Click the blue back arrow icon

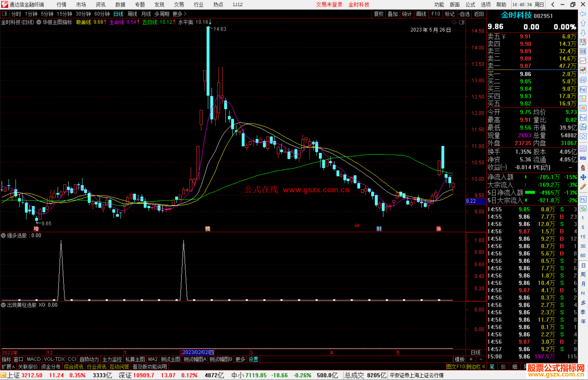[583, 14]
